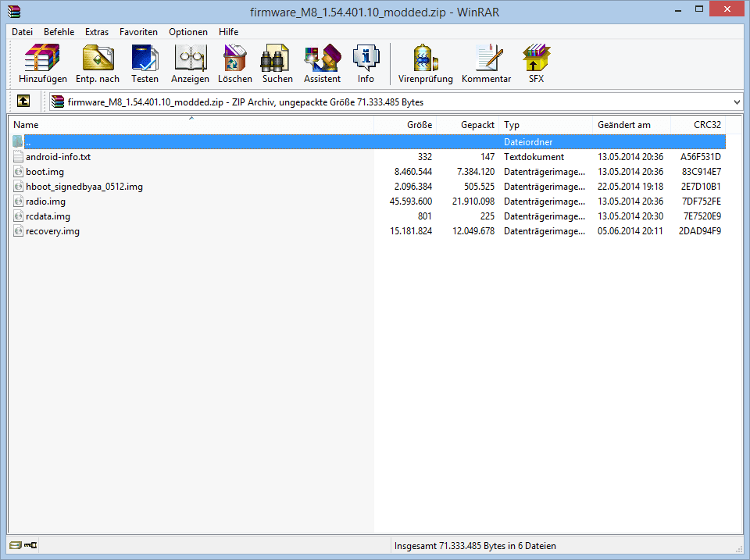Select radio.img file name
The width and height of the screenshot is (750, 560).
click(x=46, y=202)
